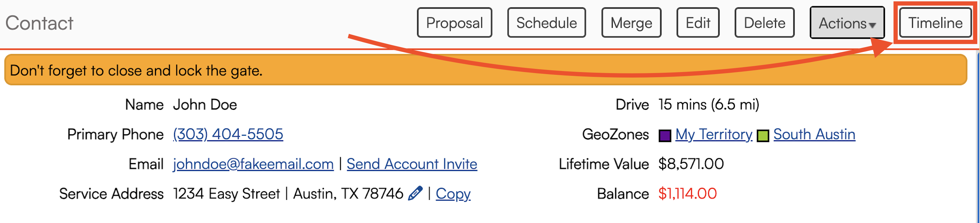
Task: Open My Territory geozone link
Action: pyautogui.click(x=714, y=134)
